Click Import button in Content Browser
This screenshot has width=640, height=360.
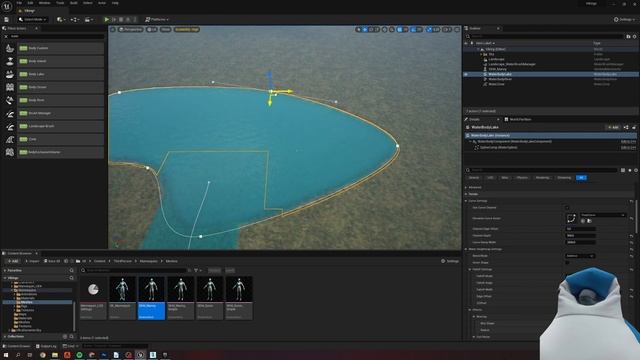(32, 261)
